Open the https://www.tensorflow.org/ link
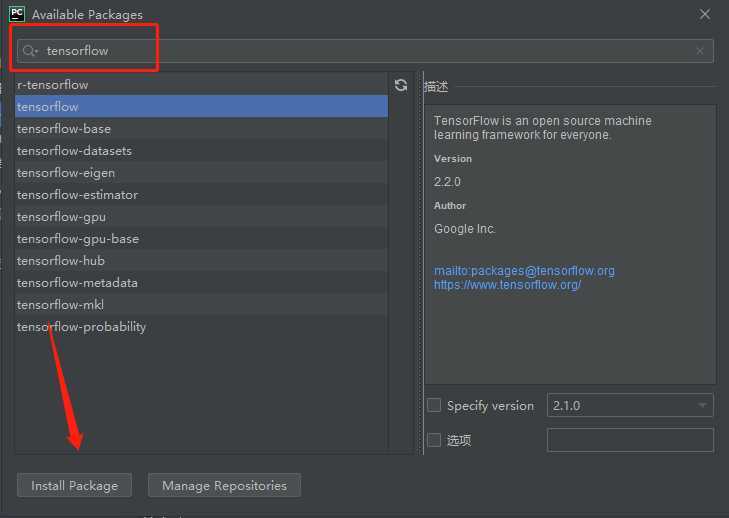The width and height of the screenshot is (729, 518). pyautogui.click(x=507, y=285)
